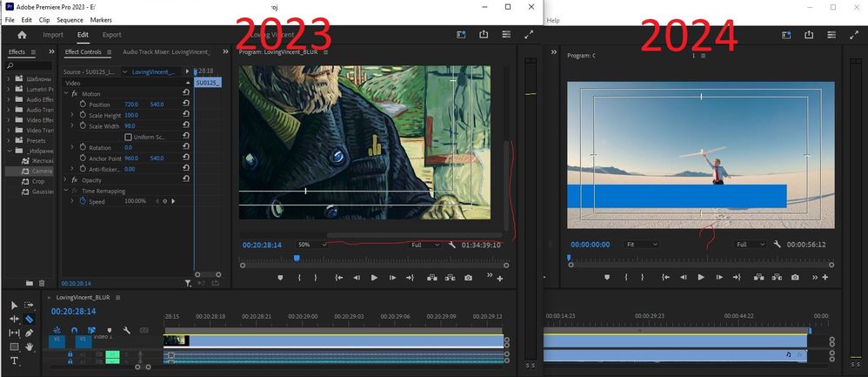Expand the Opacity effect group
The height and width of the screenshot is (377, 868).
point(66,180)
